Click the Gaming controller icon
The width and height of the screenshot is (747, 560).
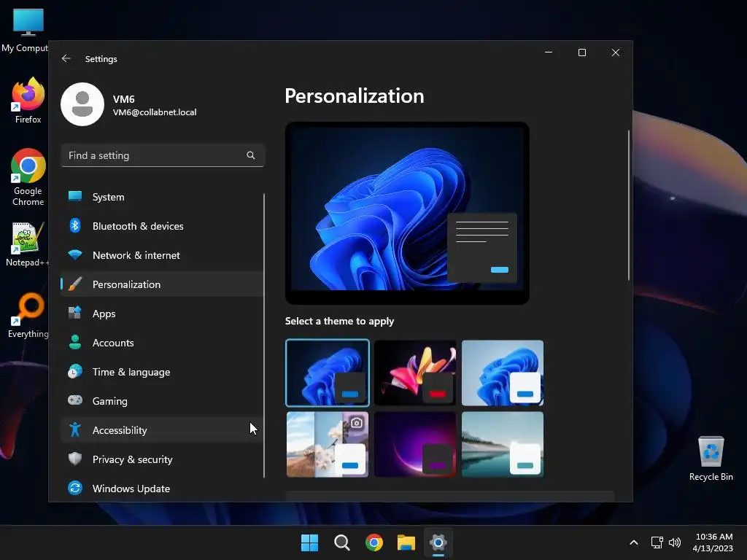point(75,400)
